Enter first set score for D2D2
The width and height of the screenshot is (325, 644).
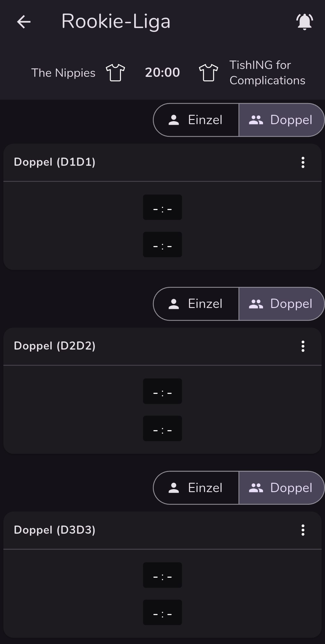pyautogui.click(x=162, y=391)
